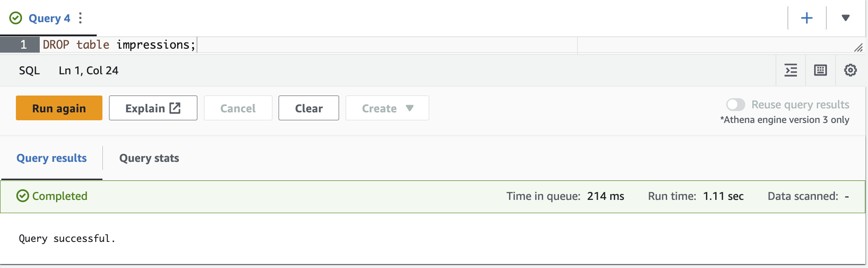Click the Clear button
This screenshot has height=268, width=868.
(x=309, y=108)
